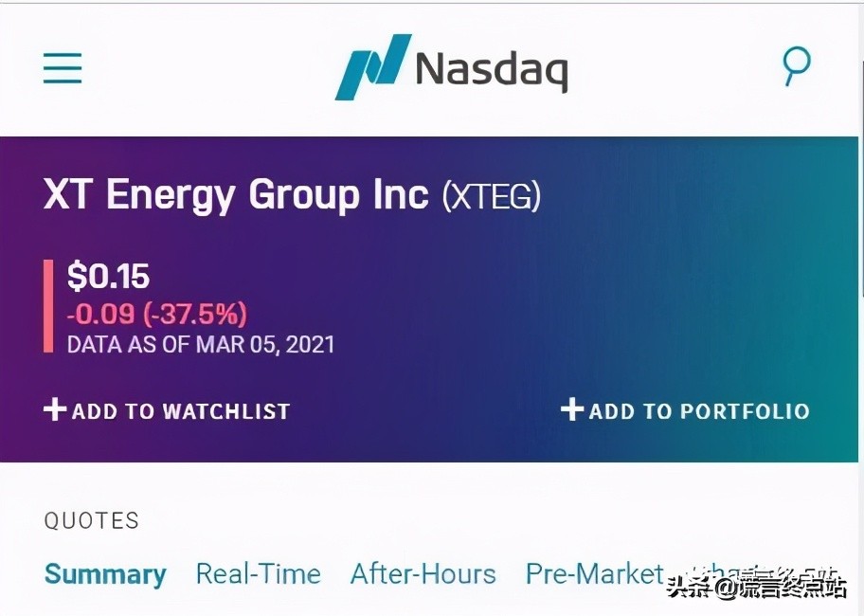Click the XT Energy Group Inc heading
The height and width of the screenshot is (616, 864).
click(236, 195)
